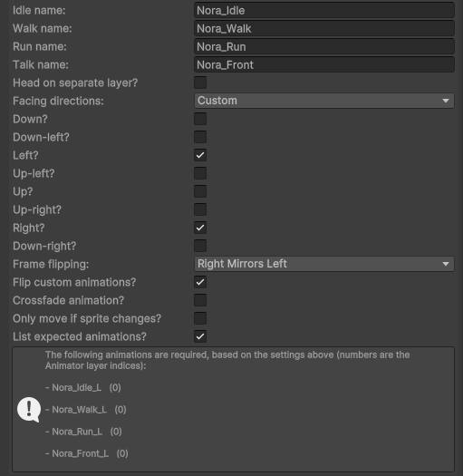Enable Crossfade animation checkbox
Image resolution: width=463 pixels, height=476 pixels.
point(200,300)
